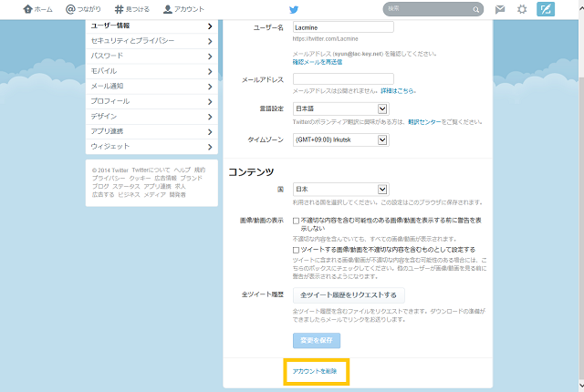Viewport: 584px width, 392px height.
Task: Check the 警告を表示しない media checkbox
Action: coord(296,221)
